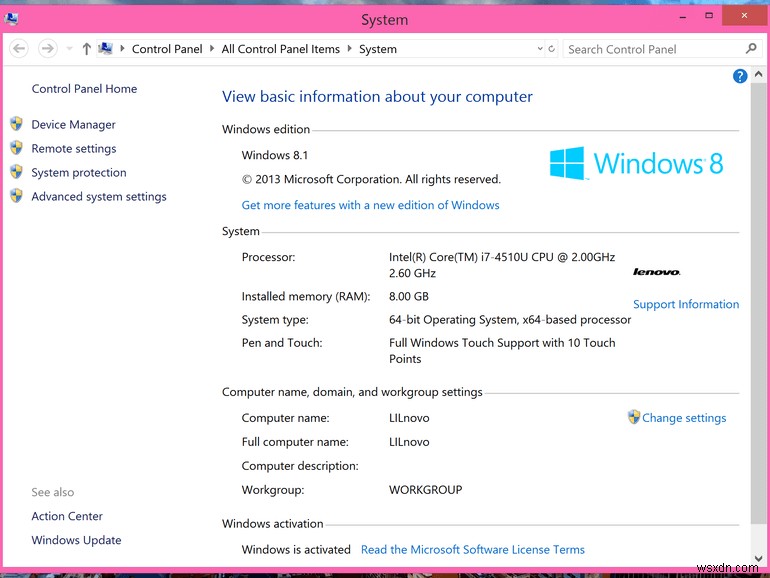The height and width of the screenshot is (578, 770).
Task: Expand the chevron after Control Panel breadcrumb
Action: [x=212, y=49]
